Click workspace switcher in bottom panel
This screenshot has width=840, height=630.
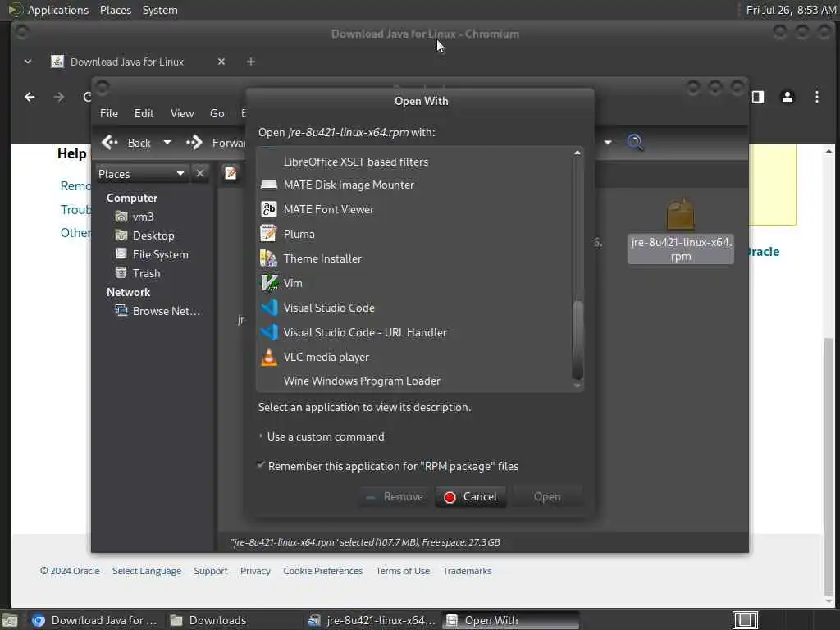[x=745, y=620]
